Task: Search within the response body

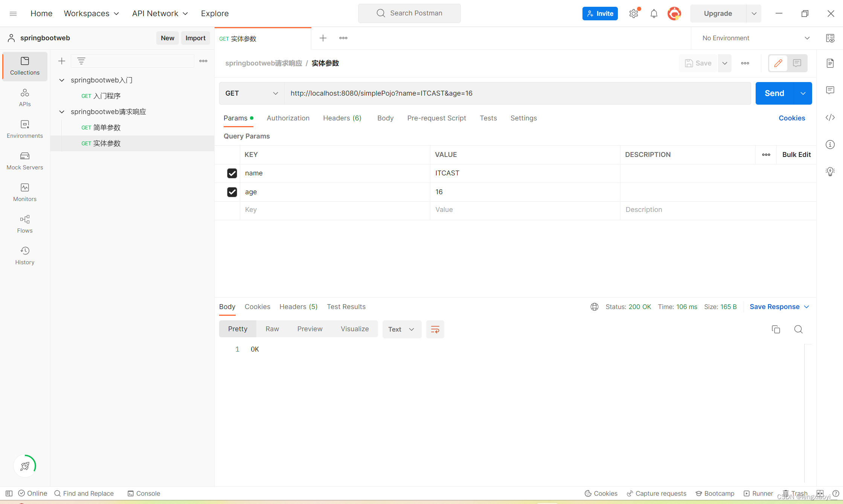Action: tap(799, 329)
